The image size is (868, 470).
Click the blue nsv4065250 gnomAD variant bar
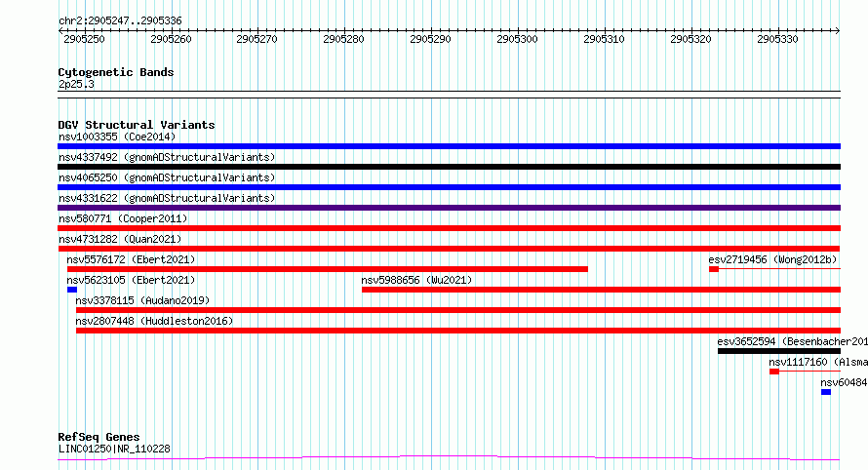pos(449,187)
